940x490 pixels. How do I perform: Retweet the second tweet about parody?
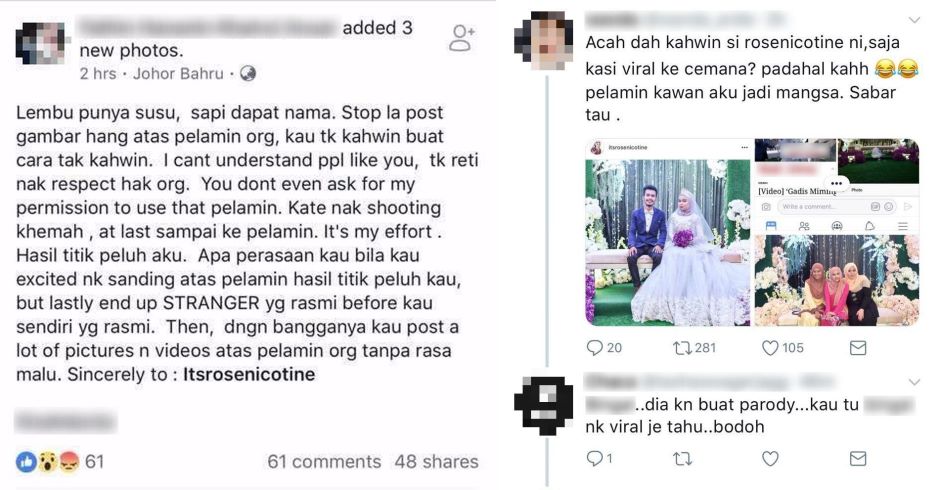tap(682, 459)
